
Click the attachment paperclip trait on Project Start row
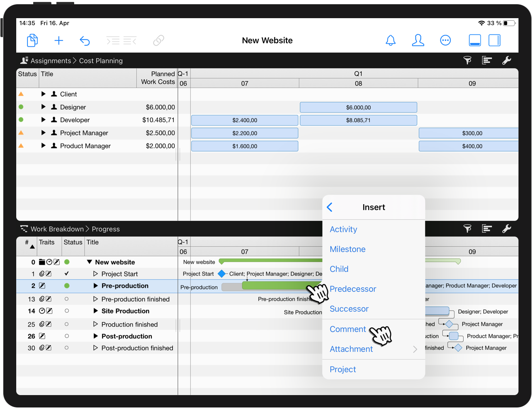42,274
